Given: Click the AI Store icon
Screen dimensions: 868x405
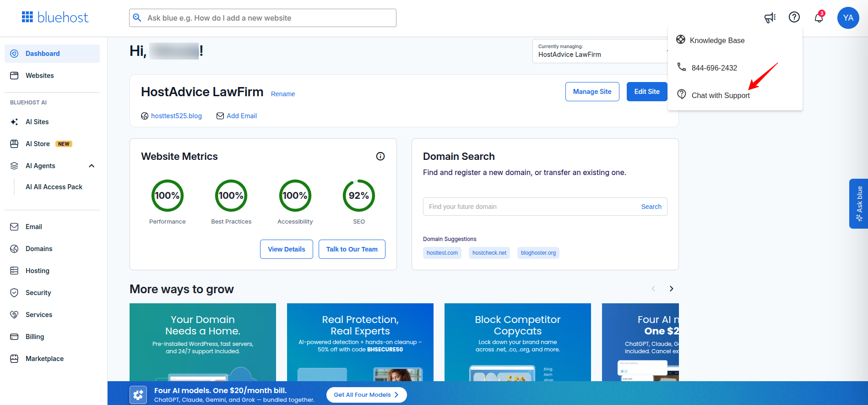Looking at the screenshot, I should click(14, 144).
